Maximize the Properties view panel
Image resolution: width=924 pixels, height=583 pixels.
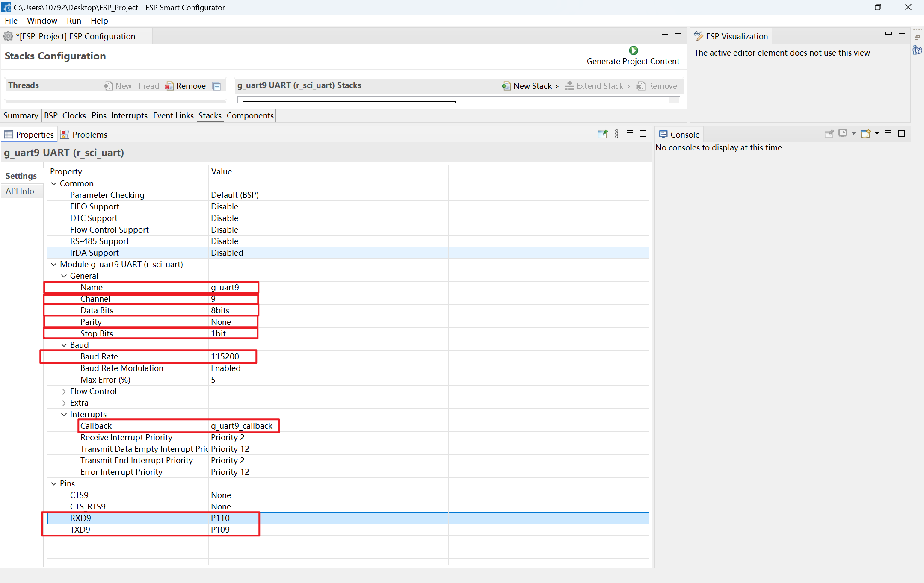point(643,134)
